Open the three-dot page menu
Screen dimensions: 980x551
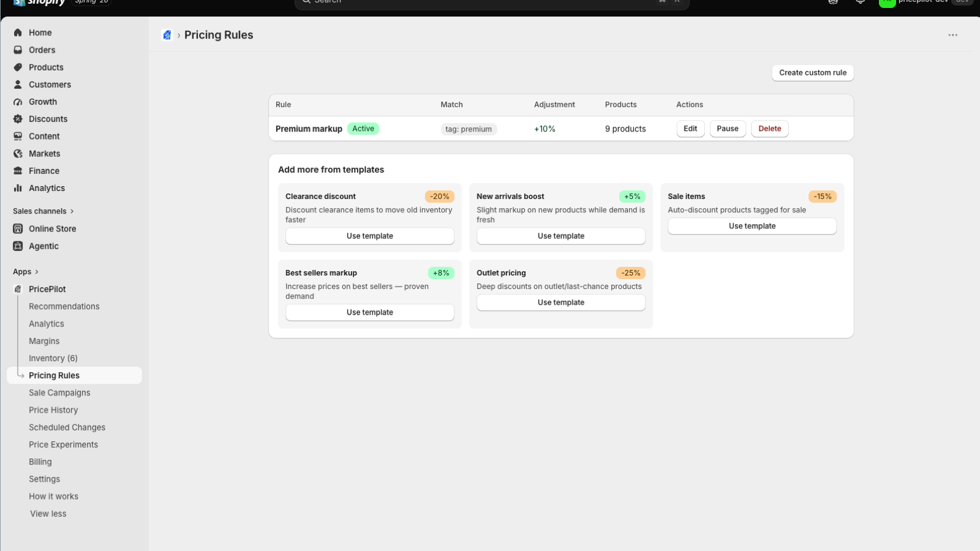(952, 35)
